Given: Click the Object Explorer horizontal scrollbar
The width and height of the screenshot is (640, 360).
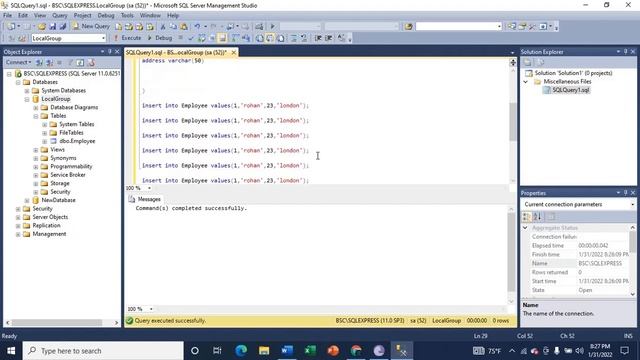Looking at the screenshot, I should point(57,322).
